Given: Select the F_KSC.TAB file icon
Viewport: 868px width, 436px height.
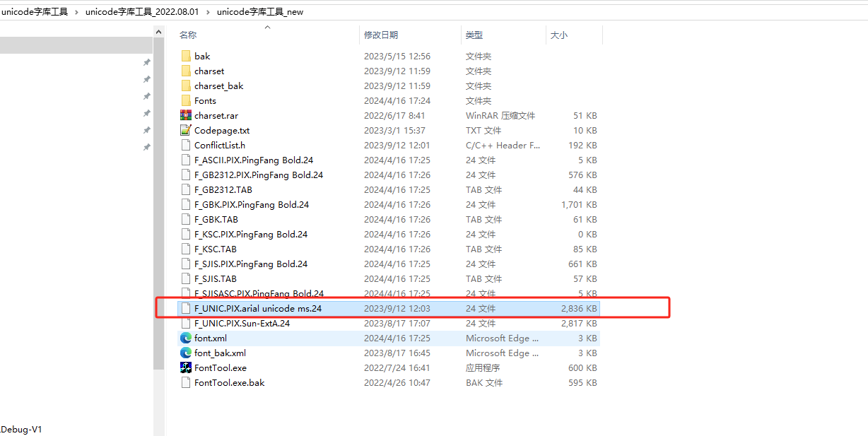Looking at the screenshot, I should point(186,249).
